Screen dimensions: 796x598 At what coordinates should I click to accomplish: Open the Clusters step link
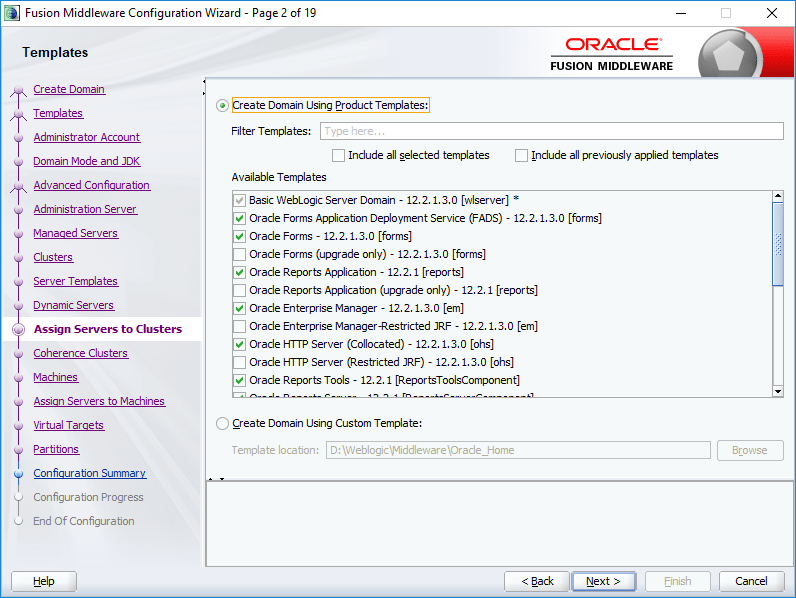tap(53, 257)
